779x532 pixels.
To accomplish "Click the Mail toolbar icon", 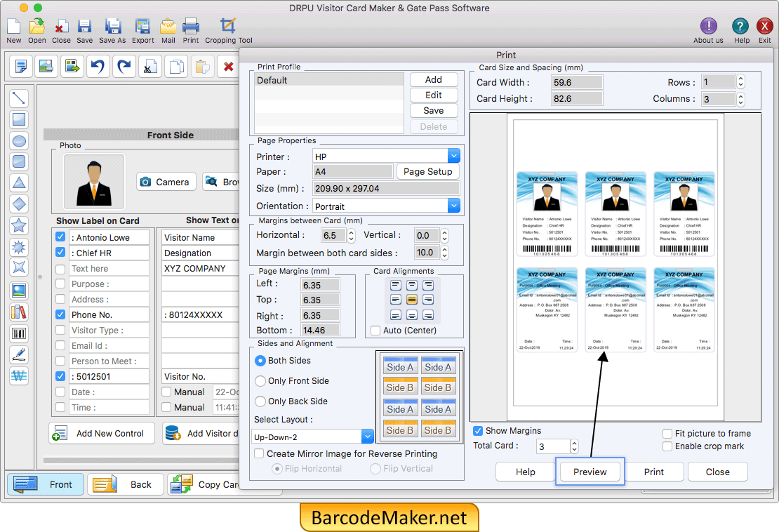I will coord(168,27).
